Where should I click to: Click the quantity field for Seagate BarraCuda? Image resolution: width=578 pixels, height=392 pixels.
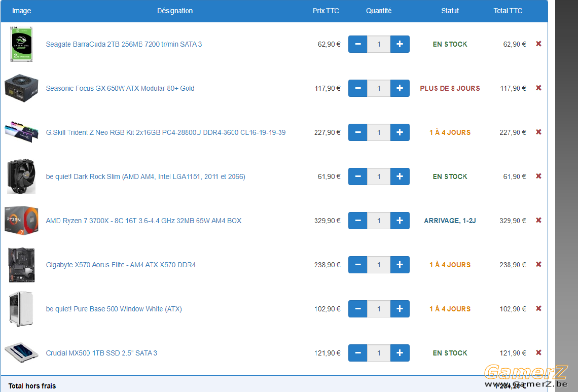pyautogui.click(x=379, y=44)
